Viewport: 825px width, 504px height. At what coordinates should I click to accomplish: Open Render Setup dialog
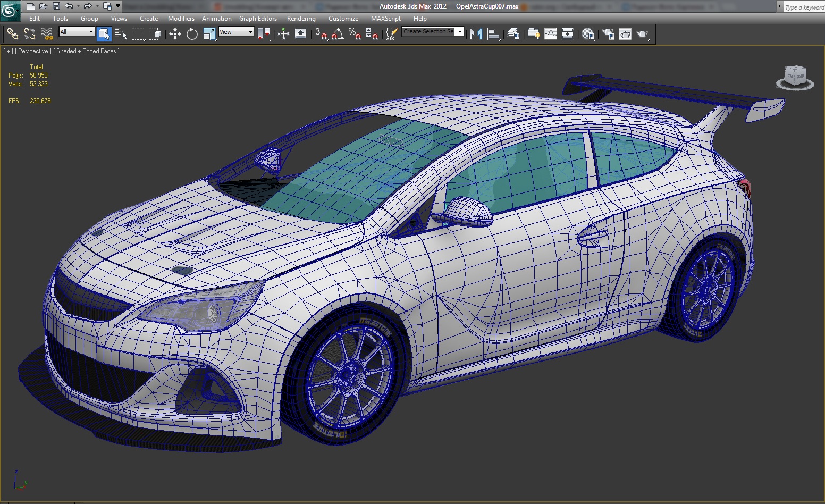(608, 34)
